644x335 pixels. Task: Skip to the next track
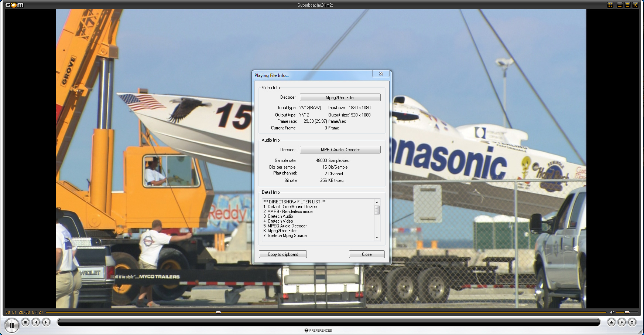coord(46,322)
